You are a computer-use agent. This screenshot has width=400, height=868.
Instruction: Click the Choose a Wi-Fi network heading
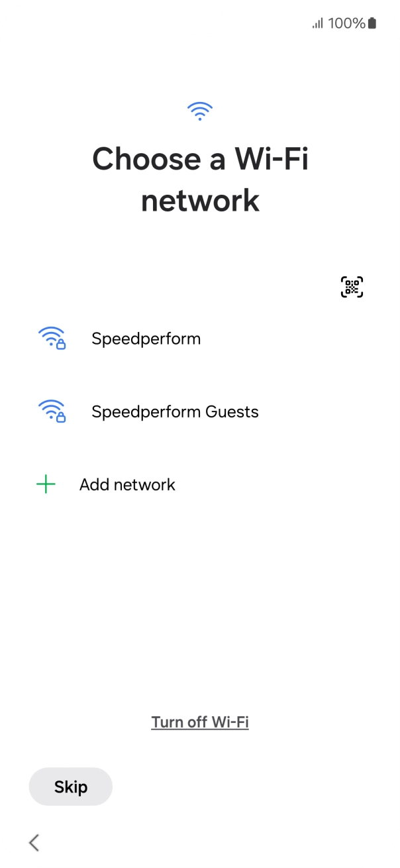click(200, 178)
